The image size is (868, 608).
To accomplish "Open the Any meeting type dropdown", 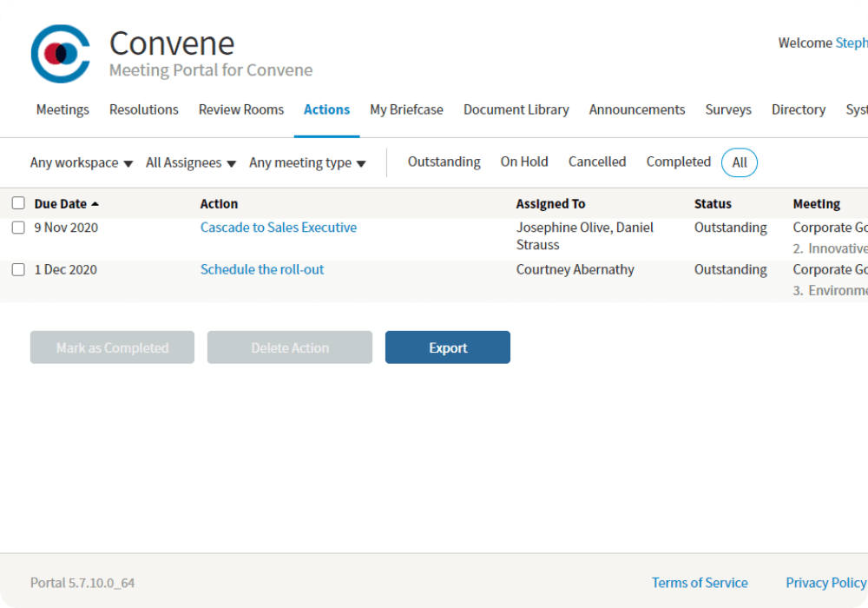I will [307, 162].
